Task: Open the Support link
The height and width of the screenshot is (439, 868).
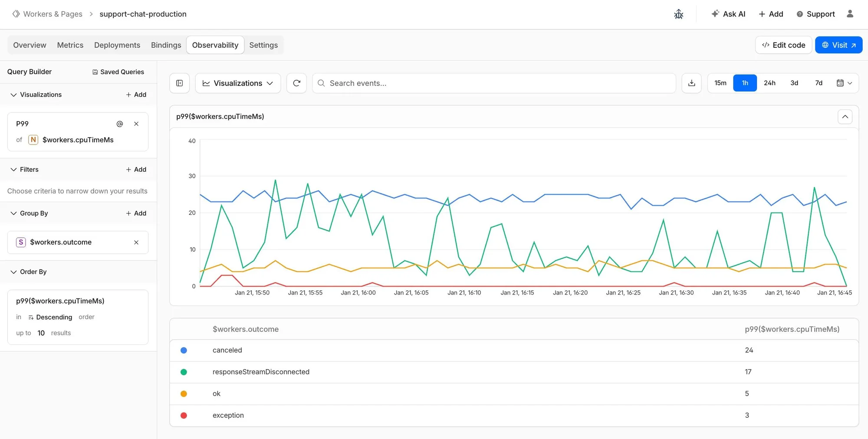Action: [x=815, y=14]
